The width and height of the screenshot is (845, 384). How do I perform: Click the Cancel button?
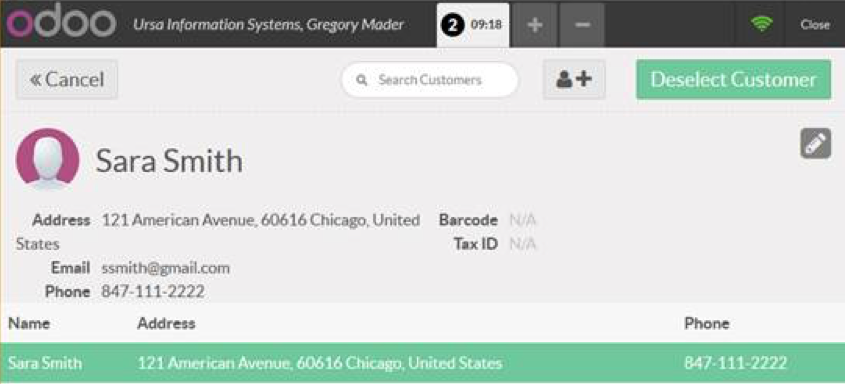tap(67, 80)
